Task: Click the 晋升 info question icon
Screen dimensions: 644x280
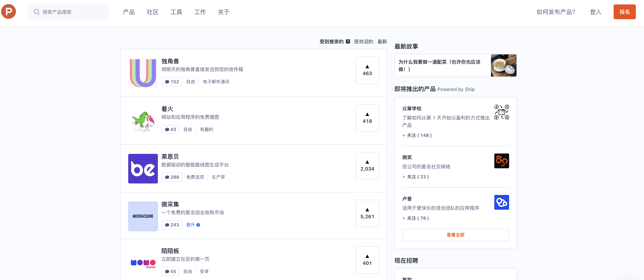Action: [198, 225]
